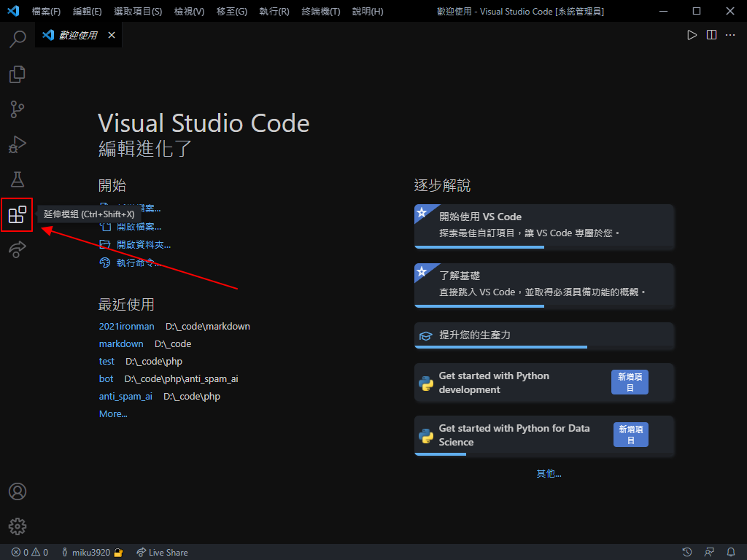
Task: Open the Explorer files icon
Action: click(x=18, y=74)
